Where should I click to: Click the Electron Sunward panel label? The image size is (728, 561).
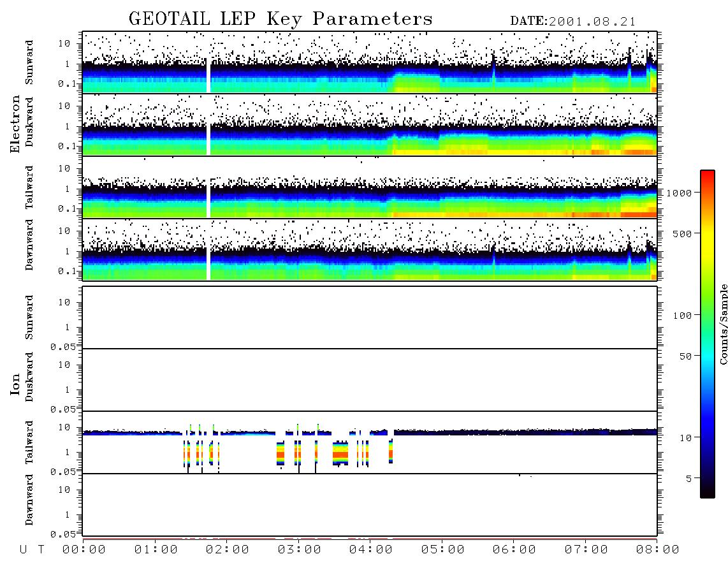29,62
